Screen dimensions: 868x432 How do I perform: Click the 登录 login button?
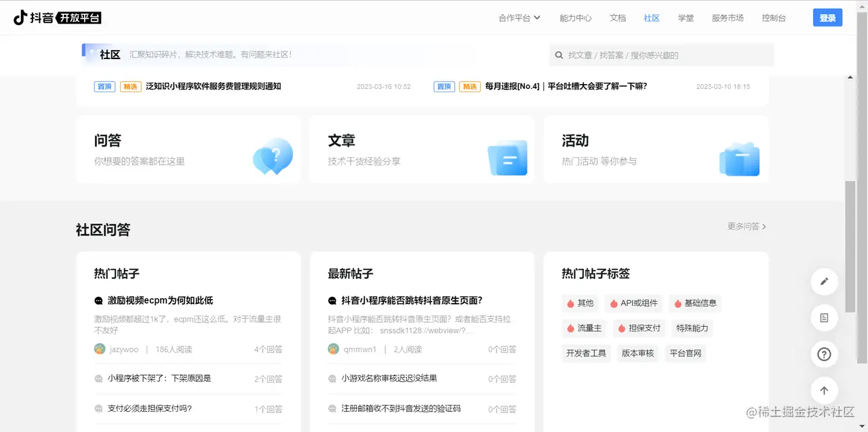(827, 18)
